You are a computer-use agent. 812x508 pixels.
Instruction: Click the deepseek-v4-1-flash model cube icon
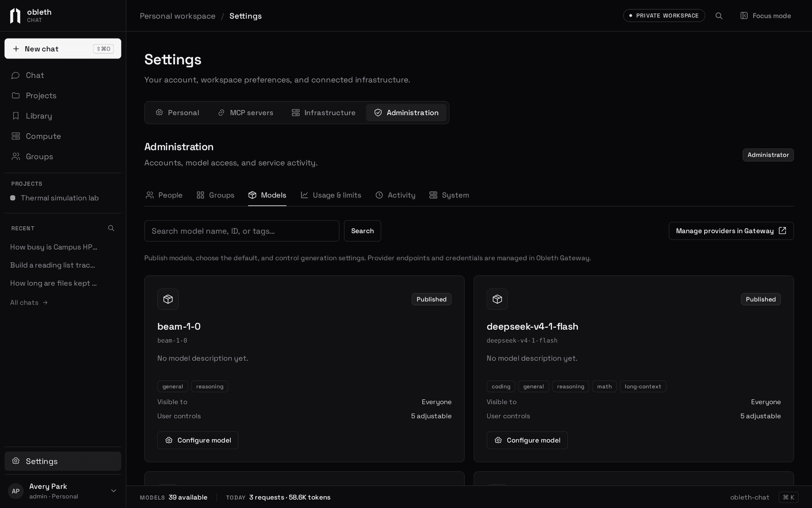coord(497,299)
